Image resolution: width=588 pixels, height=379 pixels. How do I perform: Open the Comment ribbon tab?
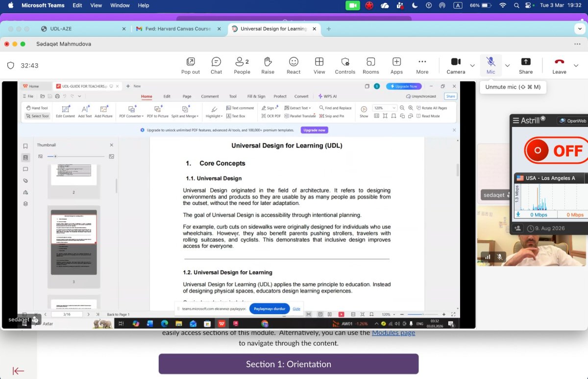point(210,96)
